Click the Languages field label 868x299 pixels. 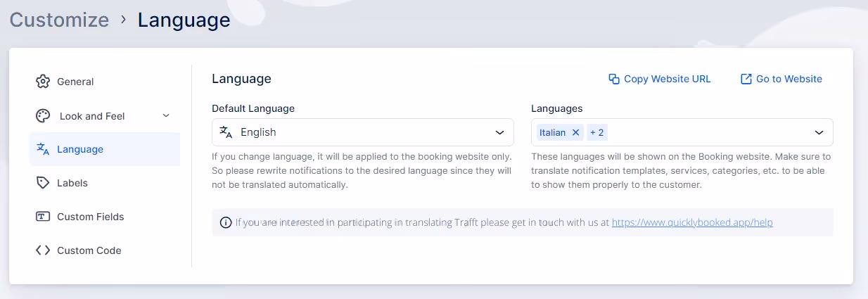click(x=557, y=108)
